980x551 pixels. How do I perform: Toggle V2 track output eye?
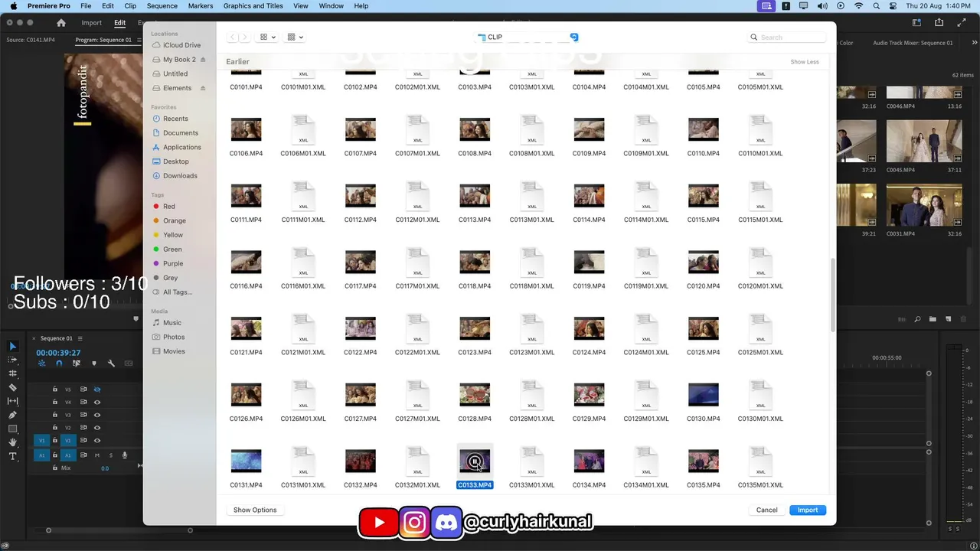tap(96, 428)
